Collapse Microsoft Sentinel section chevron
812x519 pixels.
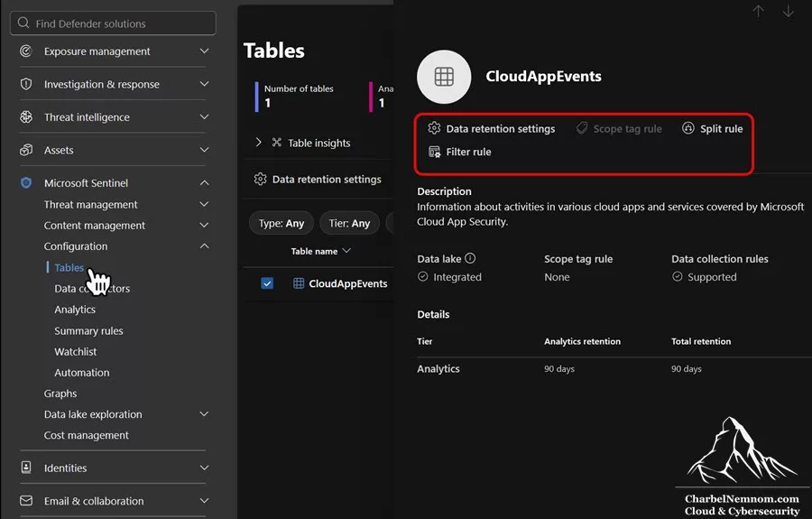(205, 183)
